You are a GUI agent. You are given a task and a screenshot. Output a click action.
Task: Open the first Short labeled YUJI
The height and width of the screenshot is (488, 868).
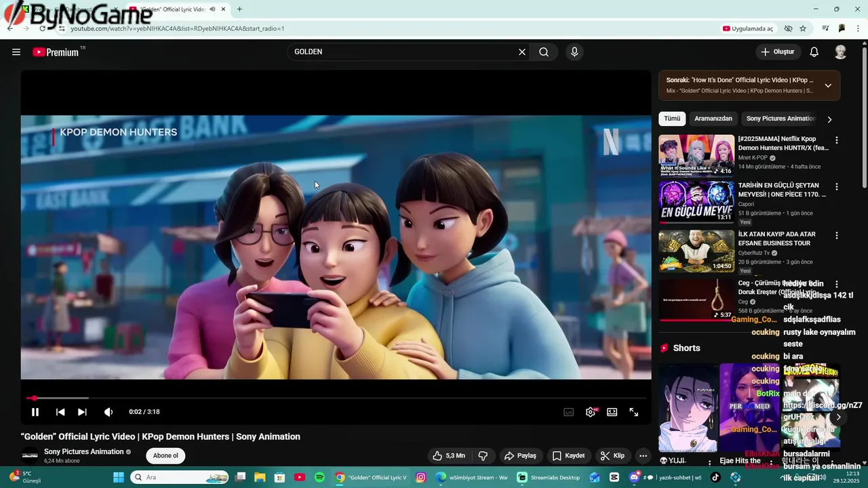[x=688, y=408]
